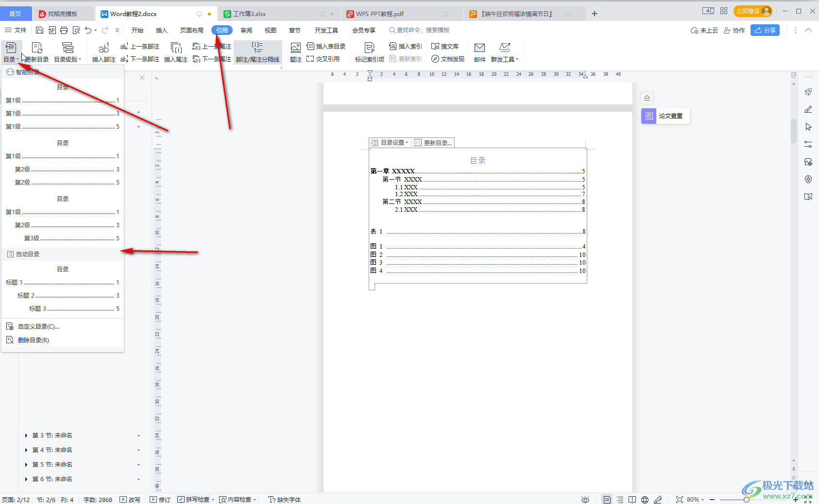Viewport: 819px width, 504px height.
Task: Switch to reading view in status bar
Action: (x=632, y=500)
